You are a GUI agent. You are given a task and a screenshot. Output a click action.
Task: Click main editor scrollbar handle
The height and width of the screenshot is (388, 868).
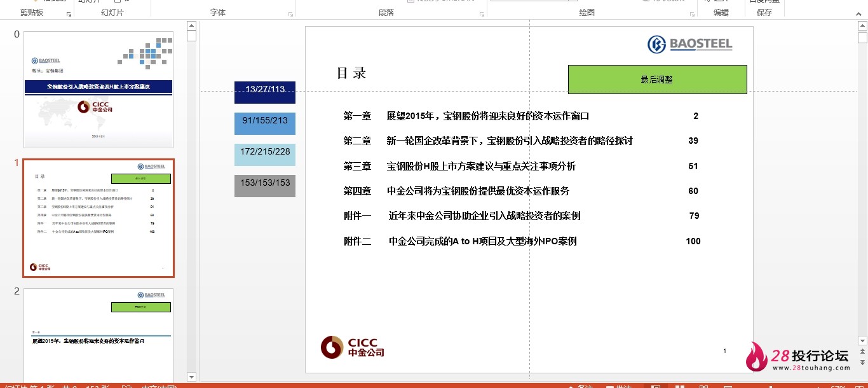coord(862,38)
